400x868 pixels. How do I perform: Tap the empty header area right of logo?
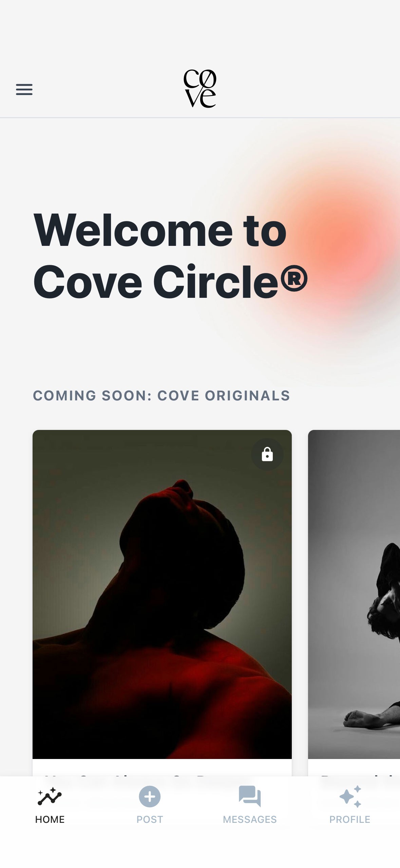point(305,89)
